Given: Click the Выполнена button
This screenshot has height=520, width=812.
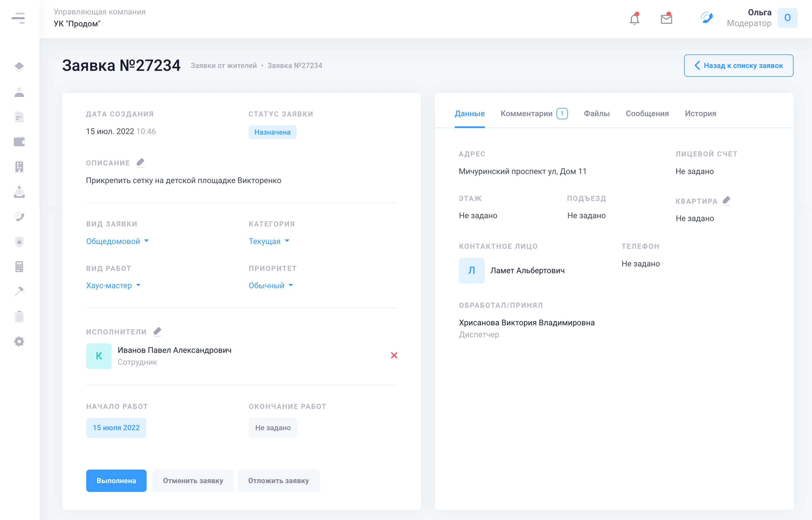Looking at the screenshot, I should [116, 481].
